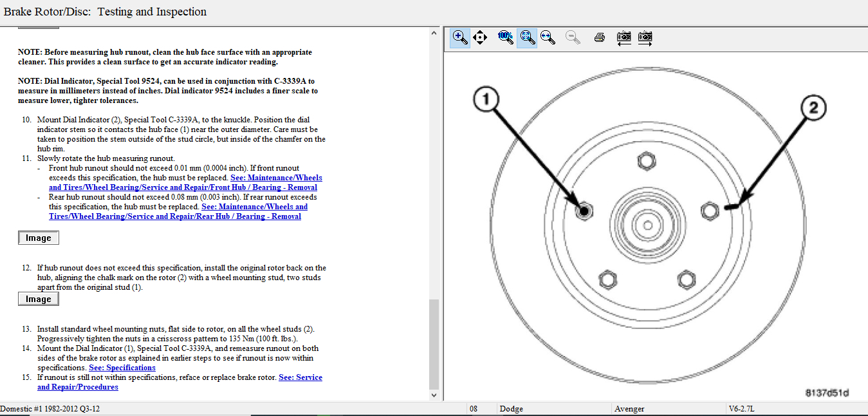Image resolution: width=868 pixels, height=416 pixels.
Task: Print the diagram with the printer icon
Action: coord(600,37)
